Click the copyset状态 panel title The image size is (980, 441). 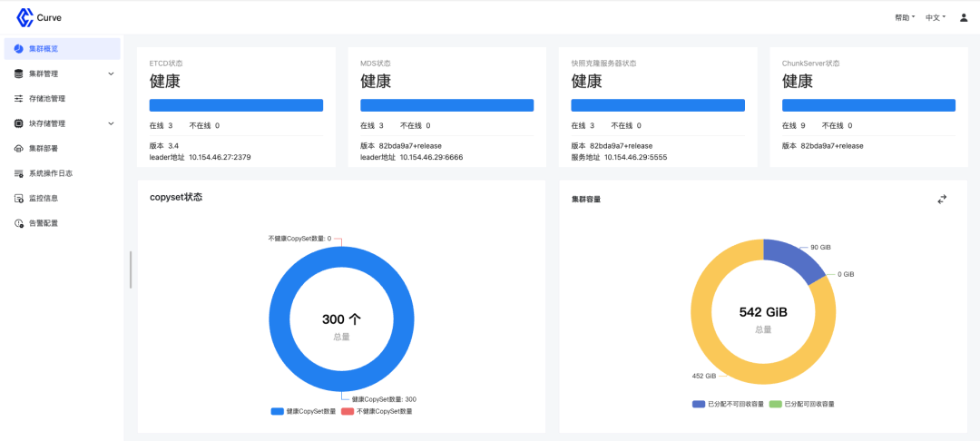point(176,197)
